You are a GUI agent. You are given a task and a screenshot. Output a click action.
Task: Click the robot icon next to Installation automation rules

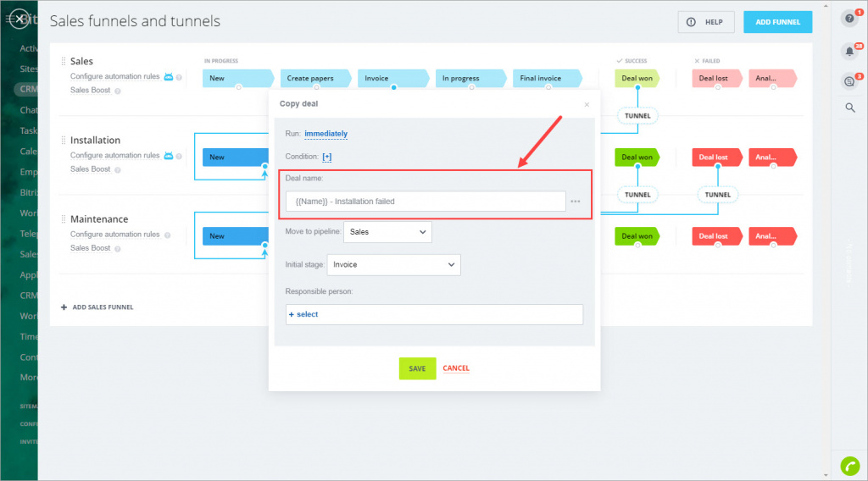coord(169,156)
